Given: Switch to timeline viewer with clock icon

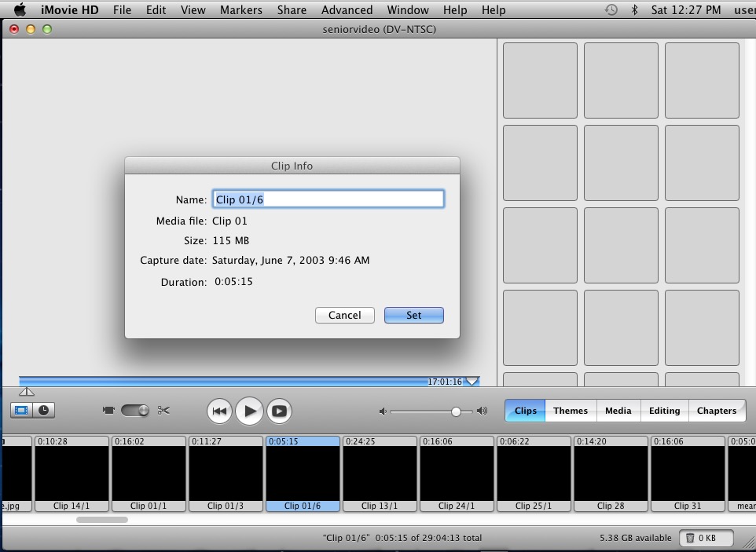Looking at the screenshot, I should [43, 411].
